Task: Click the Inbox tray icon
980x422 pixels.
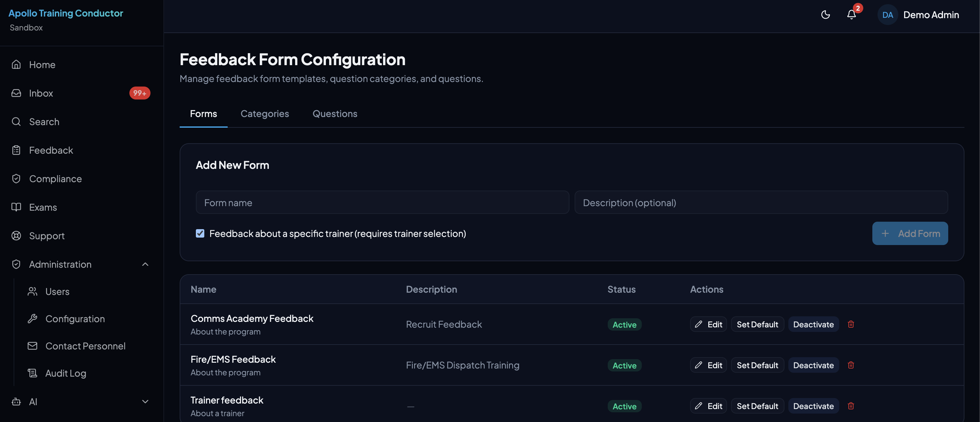Action: [x=16, y=93]
